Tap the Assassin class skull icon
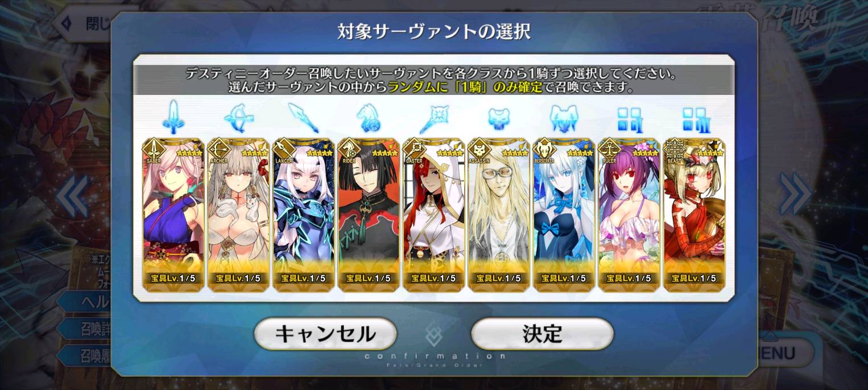This screenshot has height=390, width=868. point(498,118)
